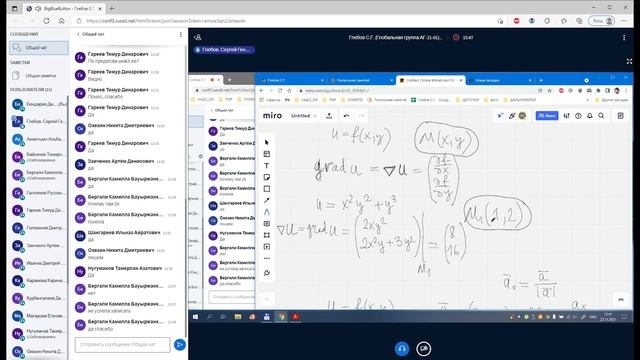Select user Курбангалеева in users list
640x360 pixels.
click(x=39, y=298)
